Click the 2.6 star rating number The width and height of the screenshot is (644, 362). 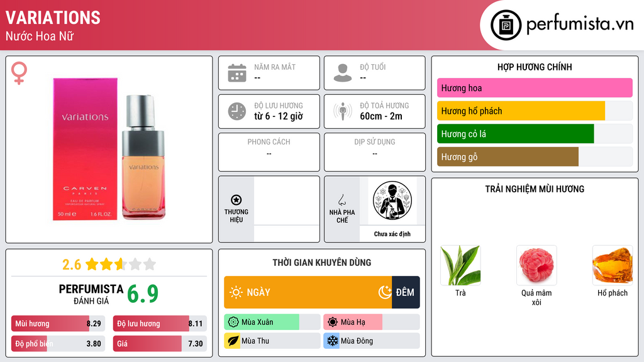tap(72, 265)
